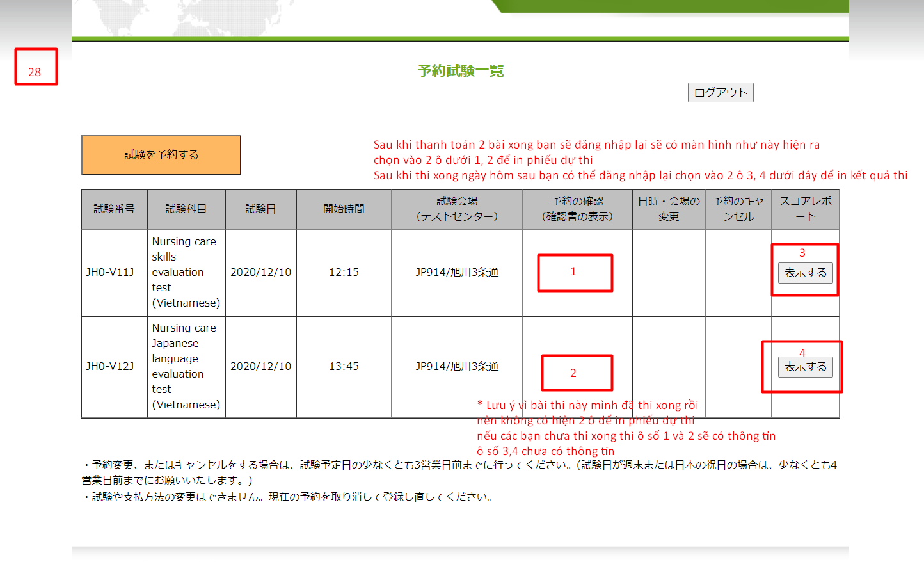Click the red box numbered 2
Screen dimensions: 924x562
coord(577,373)
